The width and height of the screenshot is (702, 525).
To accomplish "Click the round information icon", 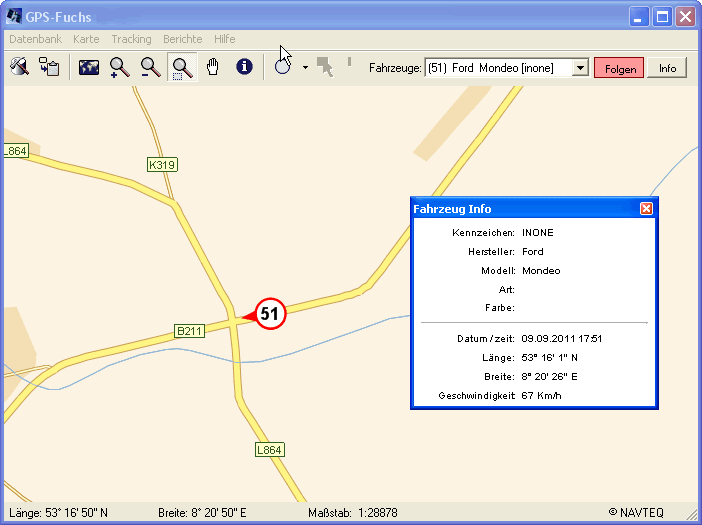I will point(243,68).
